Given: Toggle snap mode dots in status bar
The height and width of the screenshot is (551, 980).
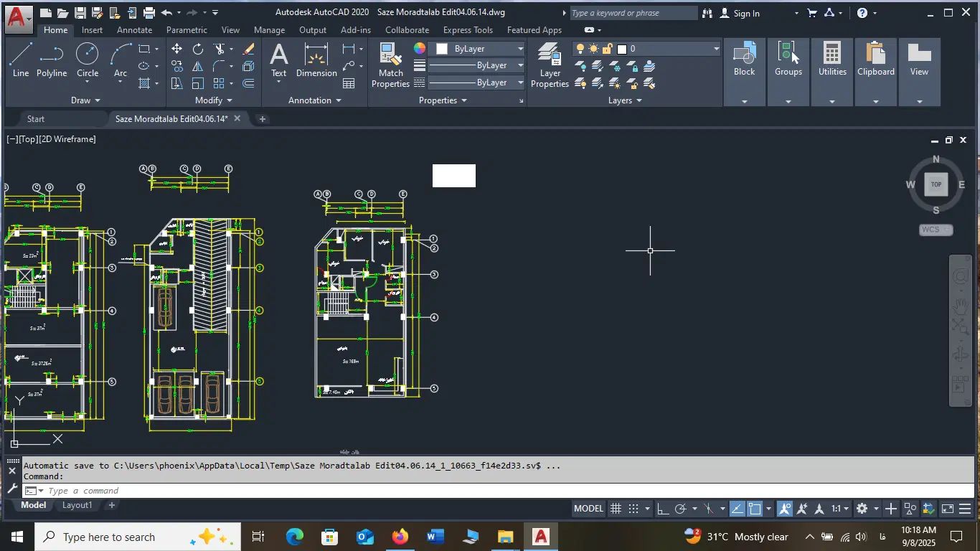Looking at the screenshot, I should click(x=633, y=509).
